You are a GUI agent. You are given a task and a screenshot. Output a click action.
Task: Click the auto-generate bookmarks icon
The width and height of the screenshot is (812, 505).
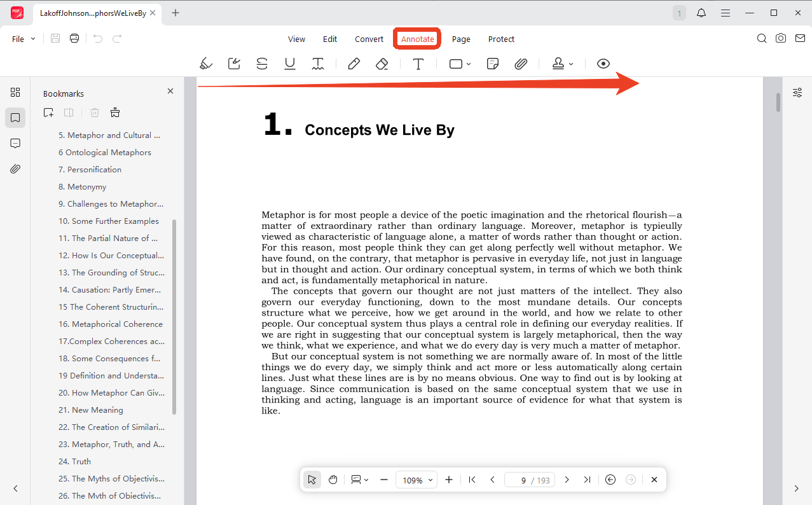[115, 113]
